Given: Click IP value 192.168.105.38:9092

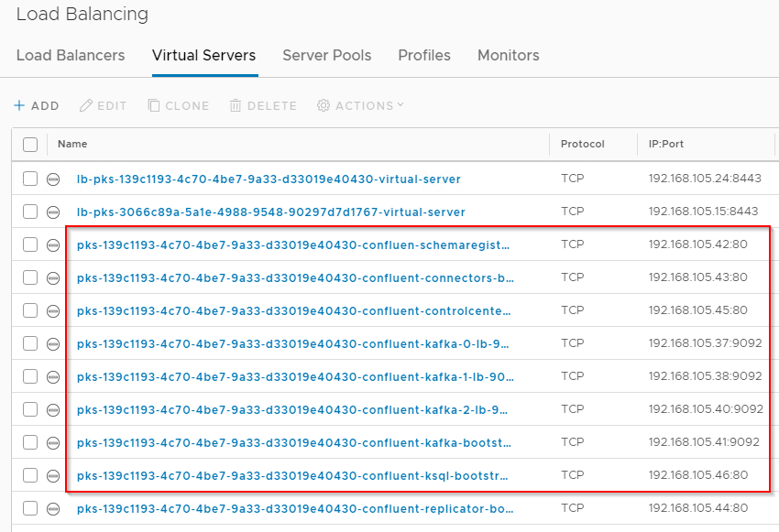Looking at the screenshot, I should 705,376.
